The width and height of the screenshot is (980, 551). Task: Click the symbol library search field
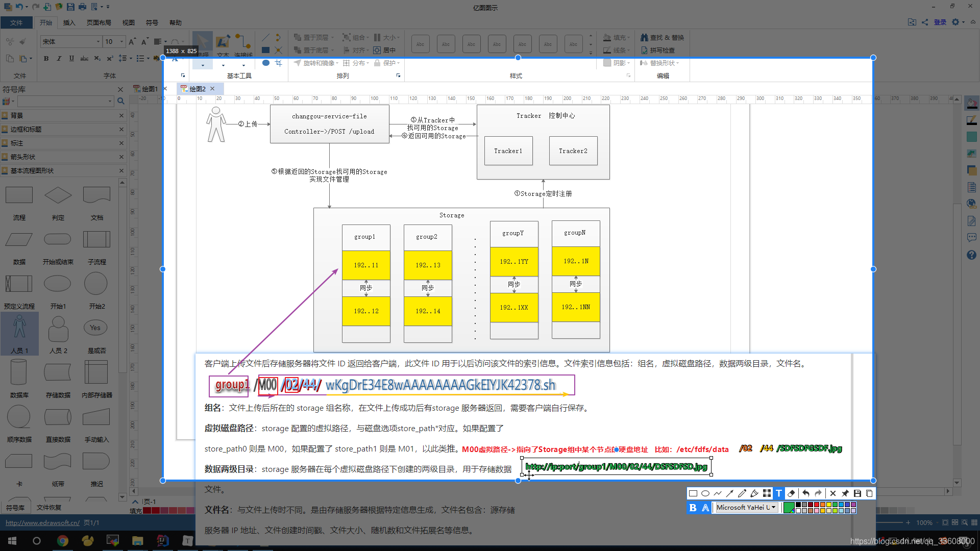point(65,101)
